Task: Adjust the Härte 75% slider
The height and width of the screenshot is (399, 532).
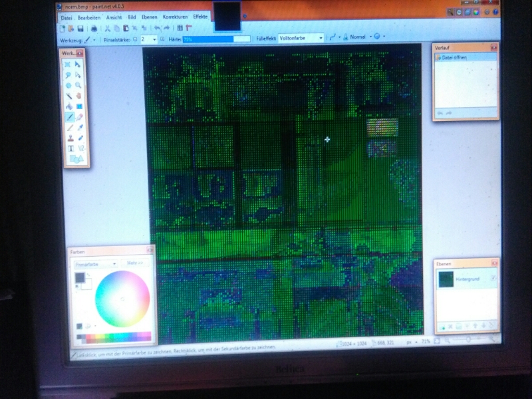Action: coord(217,39)
